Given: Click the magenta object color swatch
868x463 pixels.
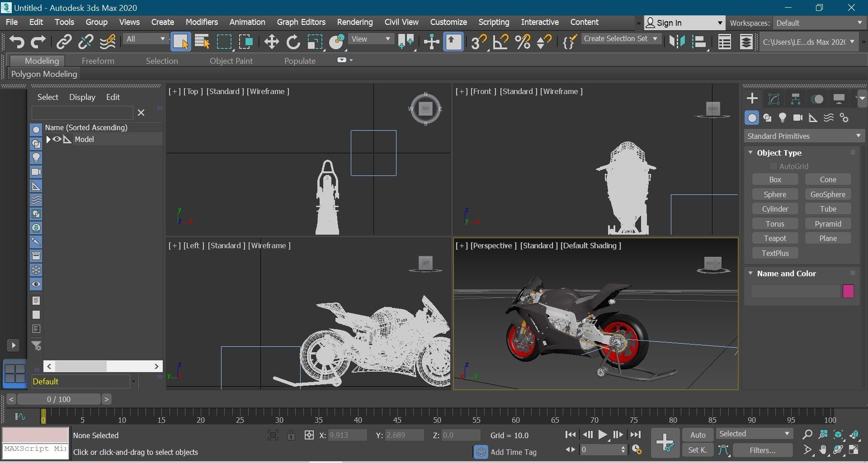Looking at the screenshot, I should (848, 291).
